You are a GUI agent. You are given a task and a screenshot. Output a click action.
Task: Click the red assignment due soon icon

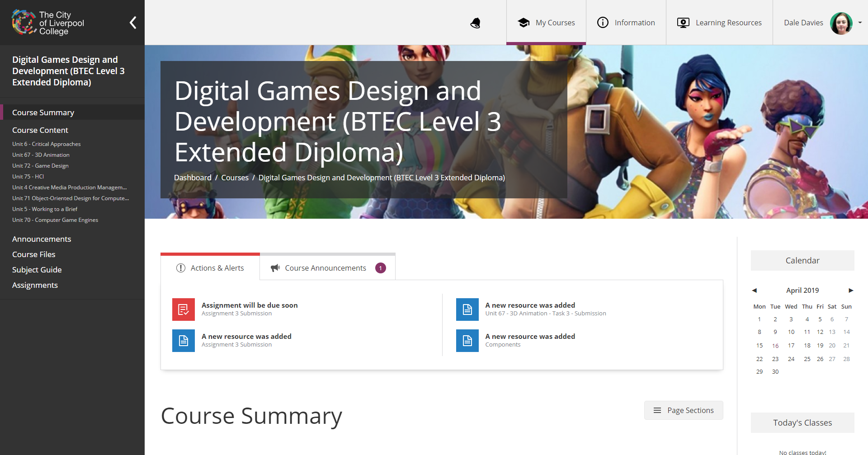tap(184, 310)
